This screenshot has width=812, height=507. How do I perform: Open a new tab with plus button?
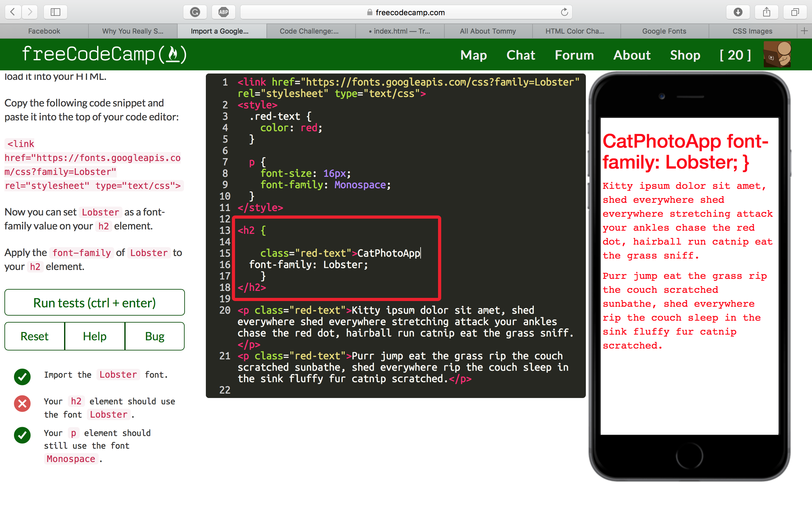pos(804,31)
